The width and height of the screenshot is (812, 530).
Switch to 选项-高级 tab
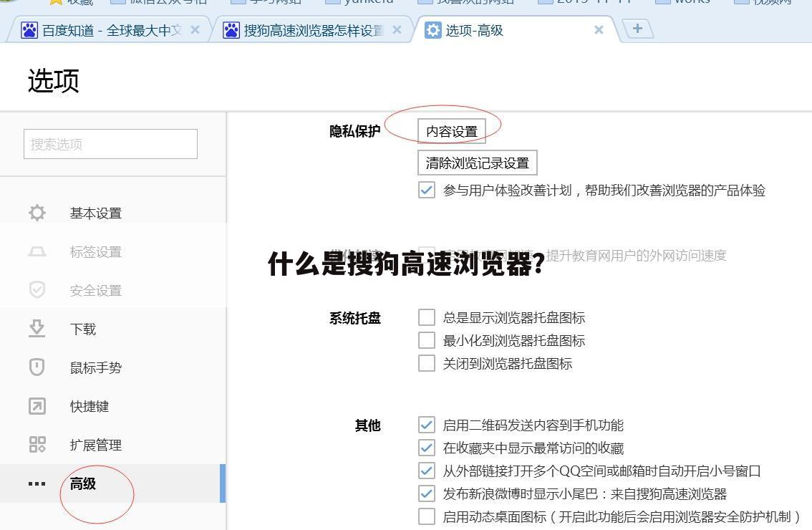[516, 30]
